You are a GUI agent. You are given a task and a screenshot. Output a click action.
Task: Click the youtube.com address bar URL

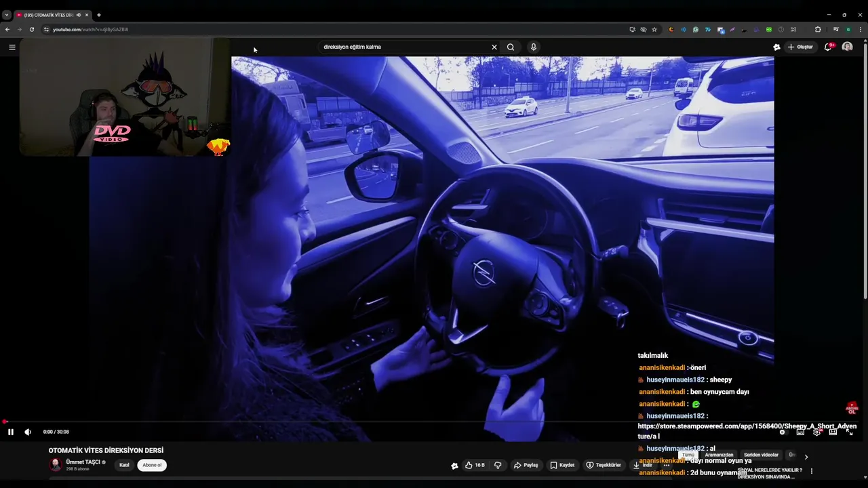90,29
